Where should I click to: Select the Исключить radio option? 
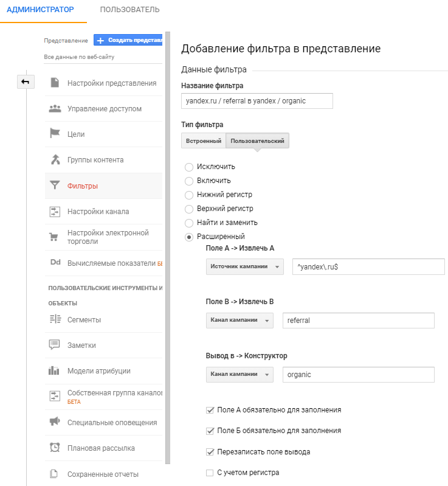click(189, 167)
